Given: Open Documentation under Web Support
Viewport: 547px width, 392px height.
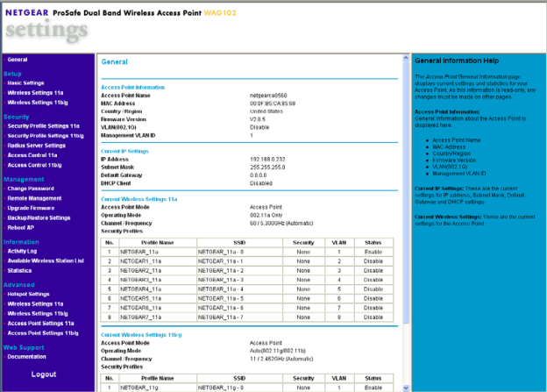Looking at the screenshot, I should [x=26, y=357].
